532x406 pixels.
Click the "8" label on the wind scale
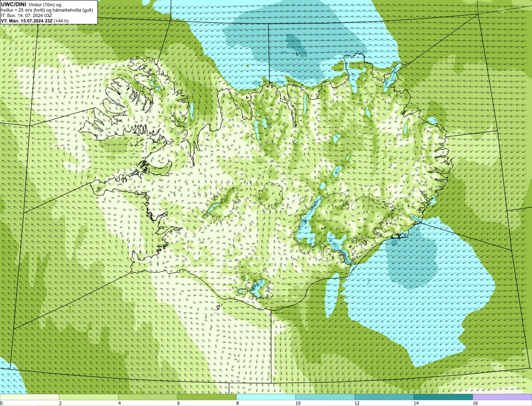[238, 403]
